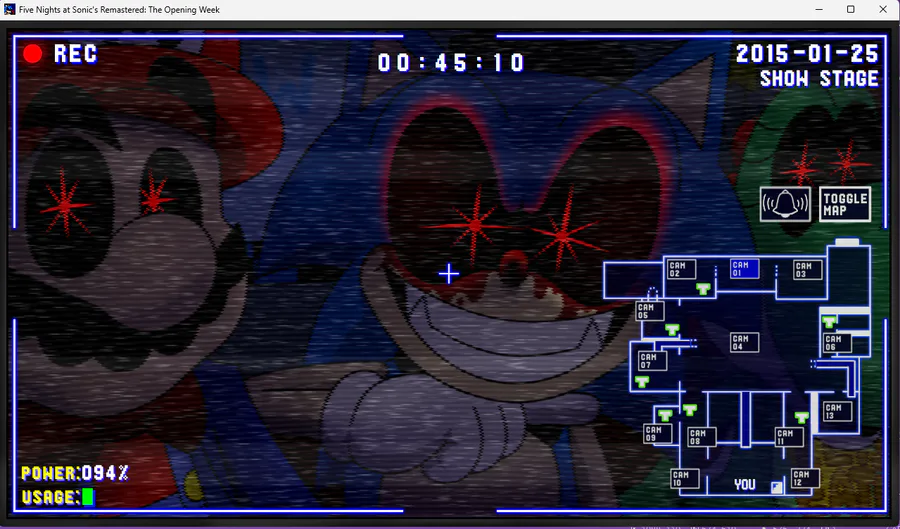Screen dimensions: 900x529
Task: Switch to CAM 02 on the map
Action: (x=681, y=269)
